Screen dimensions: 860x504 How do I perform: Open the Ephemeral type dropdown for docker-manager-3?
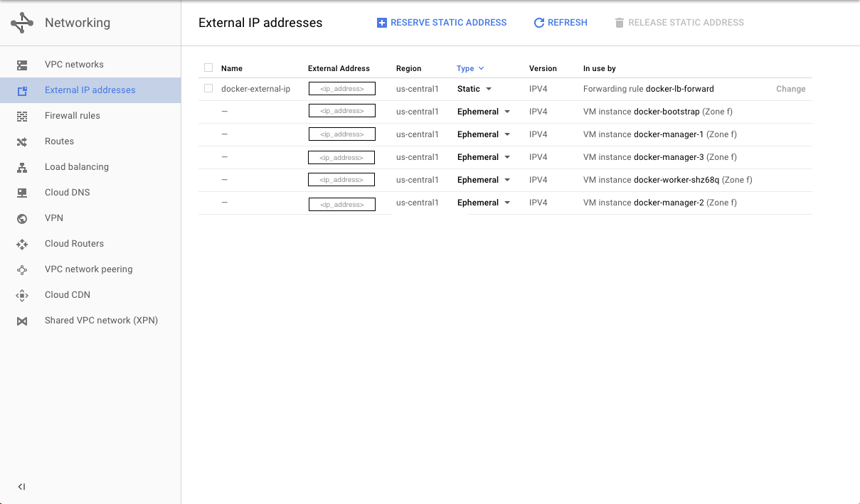484,157
